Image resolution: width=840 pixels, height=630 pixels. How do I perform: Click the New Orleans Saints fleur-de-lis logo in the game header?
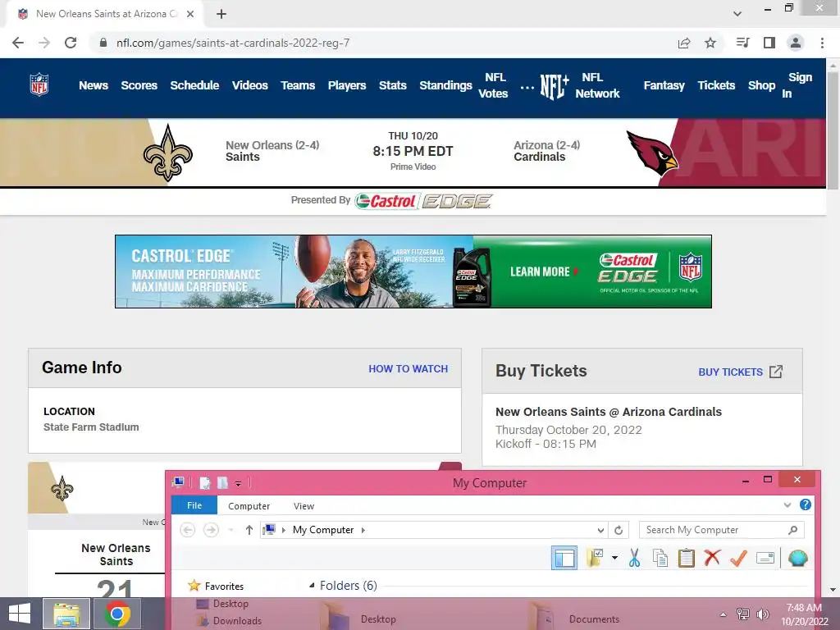coord(167,153)
